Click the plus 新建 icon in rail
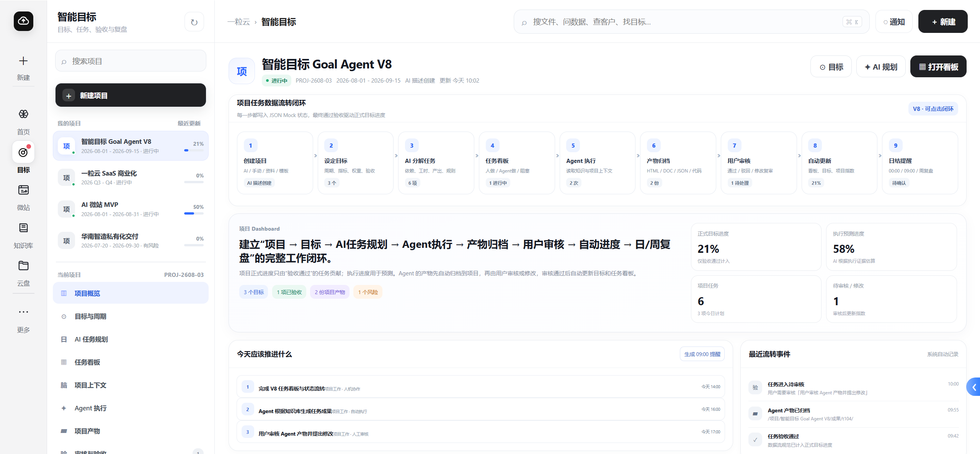Image resolution: width=980 pixels, height=454 pixels. pyautogui.click(x=23, y=61)
